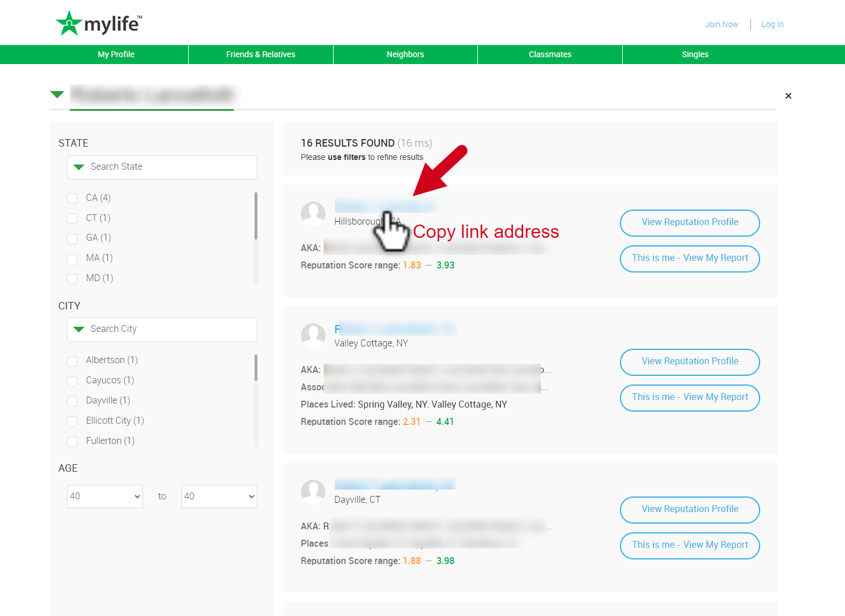The height and width of the screenshot is (616, 845).
Task: Click the Places Lived Spring Valley text
Action: coord(404,404)
